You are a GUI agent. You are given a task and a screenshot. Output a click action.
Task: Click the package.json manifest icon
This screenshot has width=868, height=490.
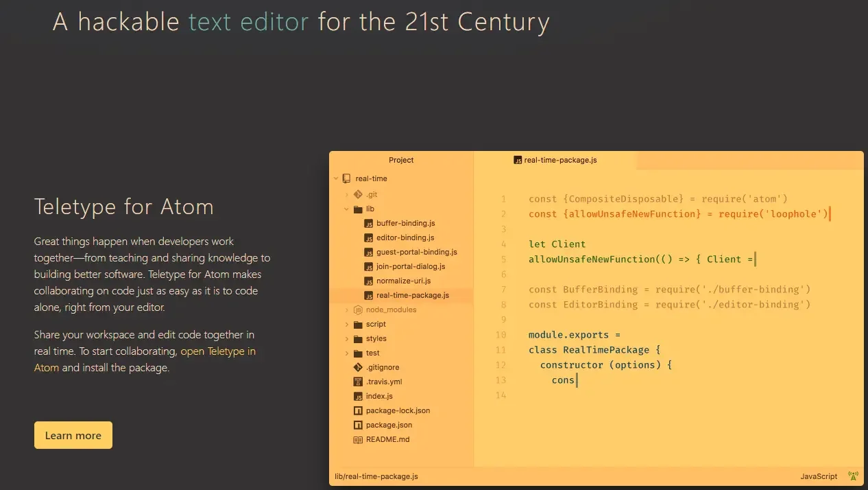pos(357,425)
